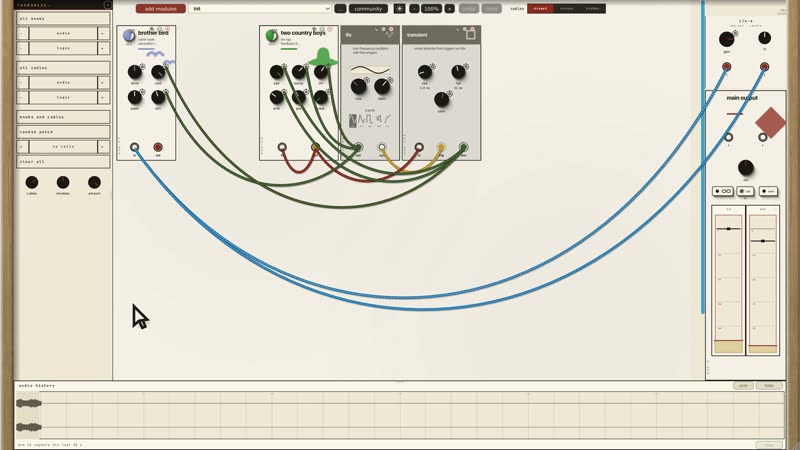This screenshot has height=450, width=800.
Task: Close the two country boys module
Action: click(330, 30)
